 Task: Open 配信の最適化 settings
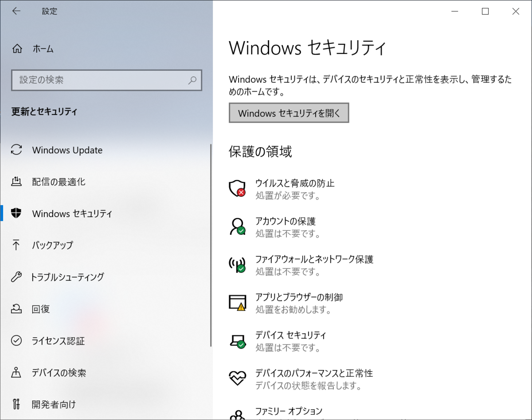[59, 182]
